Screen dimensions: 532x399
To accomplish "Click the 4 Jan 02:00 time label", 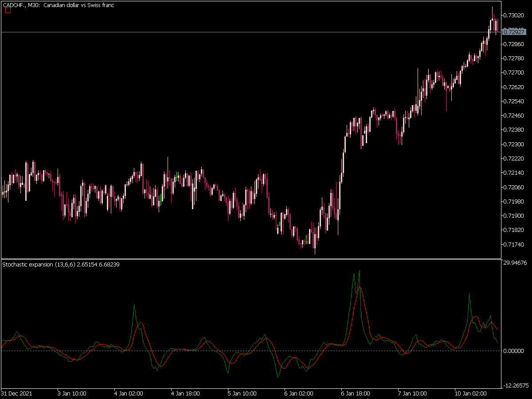I will (129, 393).
